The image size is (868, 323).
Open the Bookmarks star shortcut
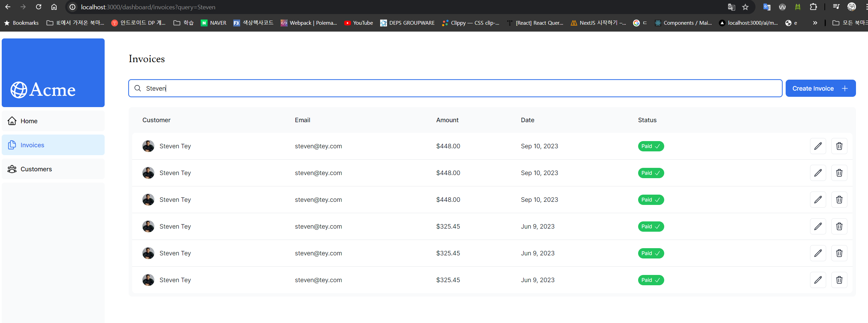21,23
